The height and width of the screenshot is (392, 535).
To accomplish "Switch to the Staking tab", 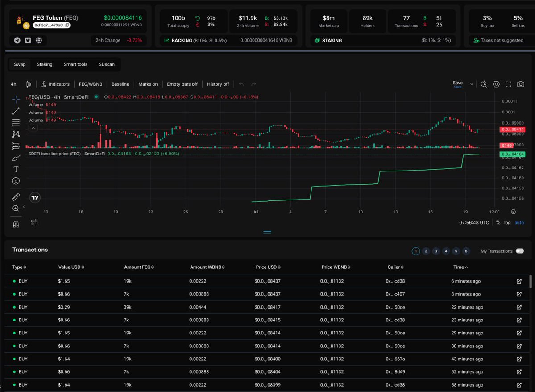I will click(x=45, y=64).
